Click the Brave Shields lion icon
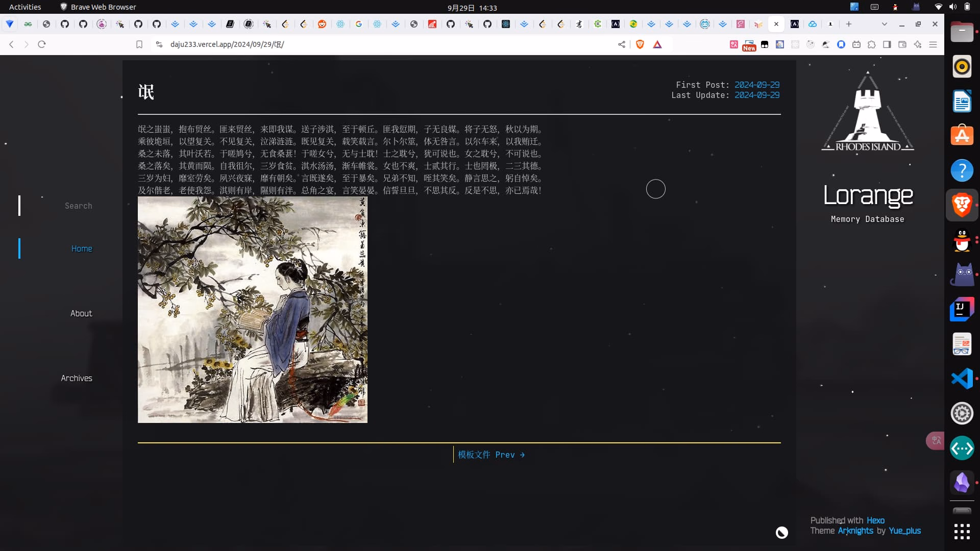 pos(640,44)
